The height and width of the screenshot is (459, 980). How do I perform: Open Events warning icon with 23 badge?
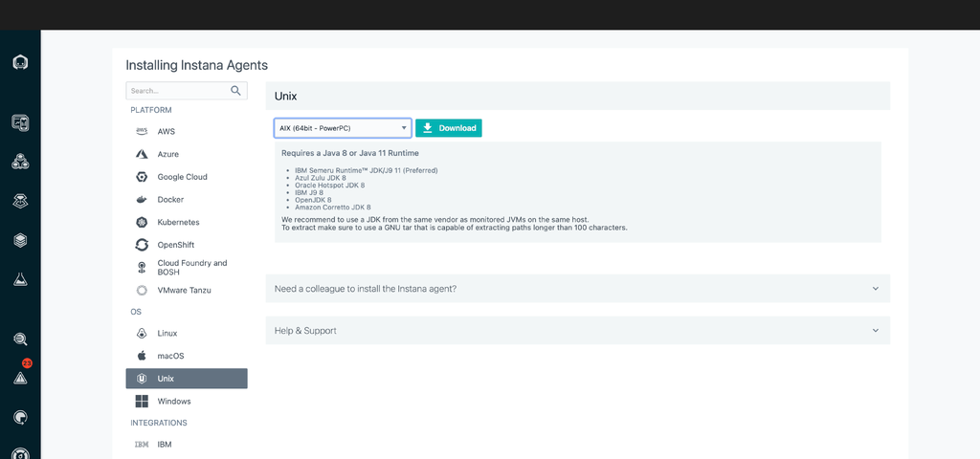(20, 377)
